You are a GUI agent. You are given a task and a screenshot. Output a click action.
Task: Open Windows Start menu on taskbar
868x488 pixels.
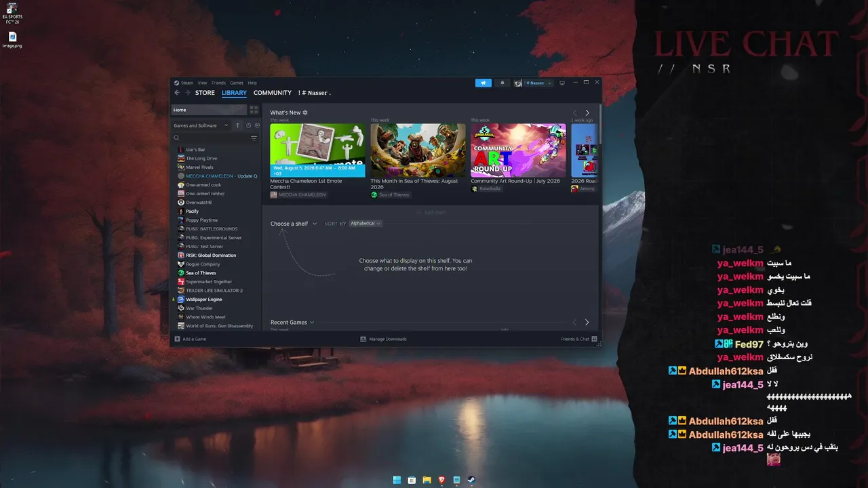(397, 480)
